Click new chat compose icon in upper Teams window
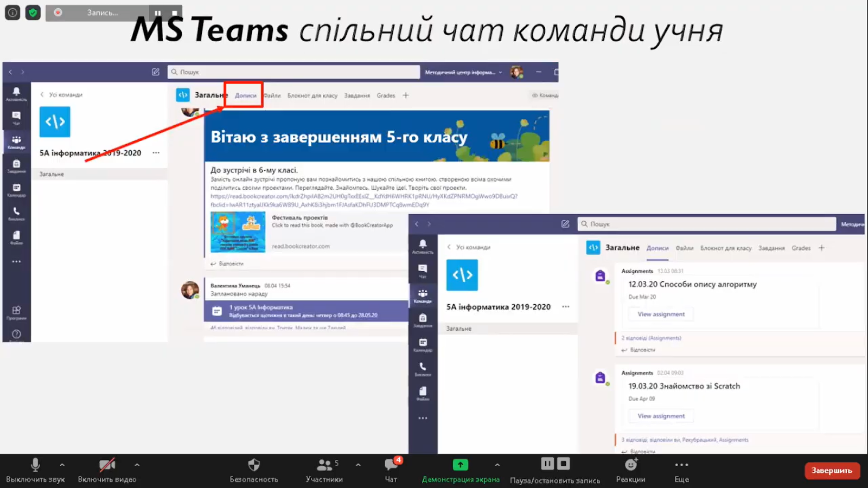Viewport: 868px width, 488px height. click(x=156, y=72)
